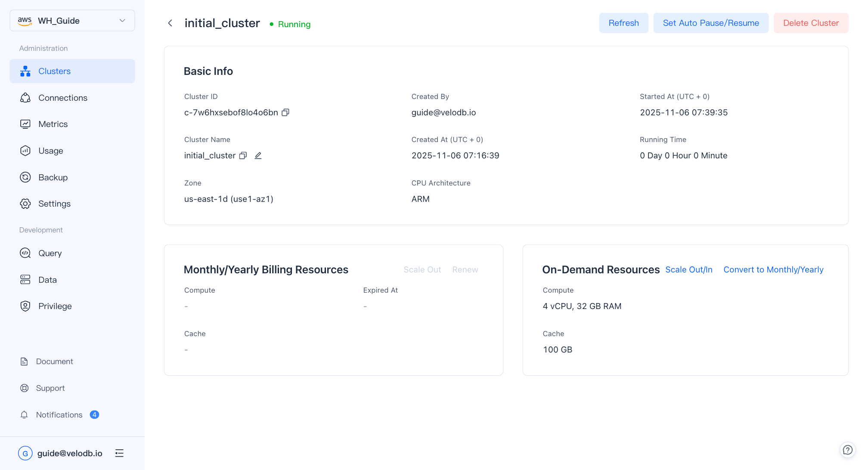Image resolution: width=868 pixels, height=470 pixels.
Task: Open the help question mark icon
Action: click(x=847, y=450)
